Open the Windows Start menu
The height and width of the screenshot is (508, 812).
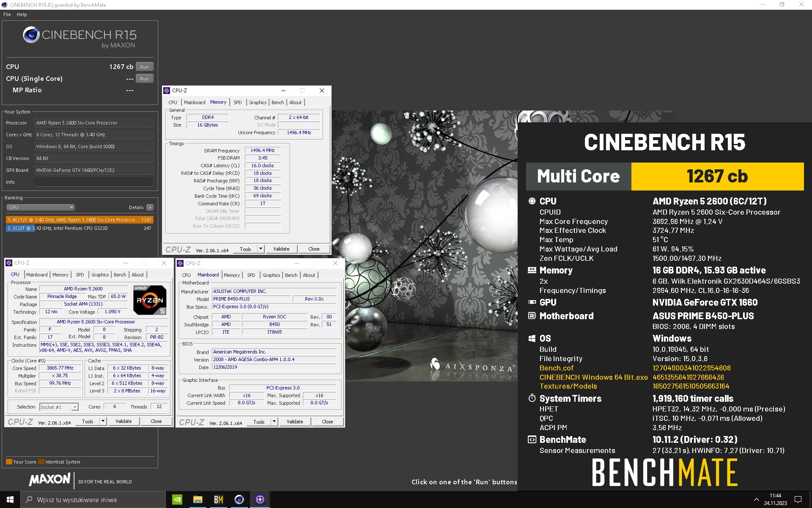[10, 500]
